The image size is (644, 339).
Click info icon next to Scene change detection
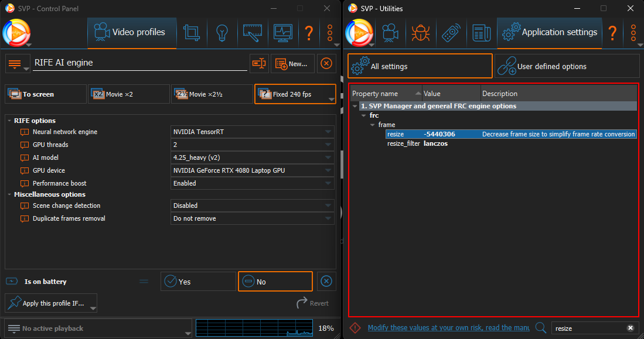25,206
